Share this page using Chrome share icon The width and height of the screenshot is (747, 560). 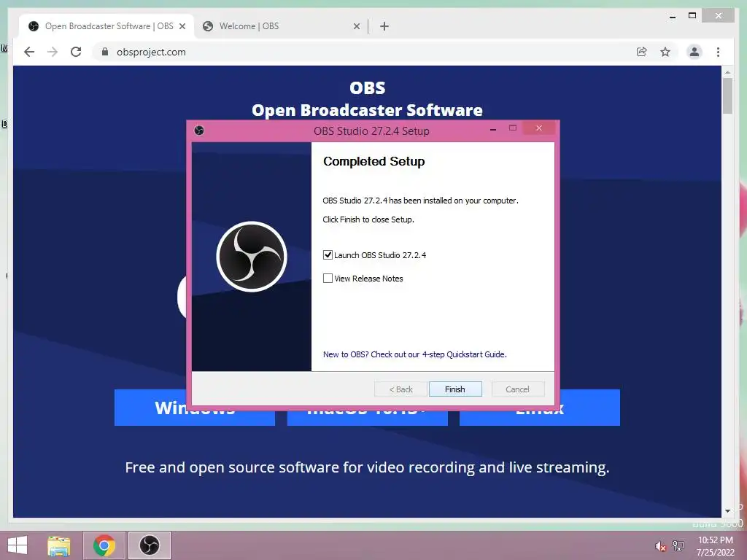click(x=642, y=52)
